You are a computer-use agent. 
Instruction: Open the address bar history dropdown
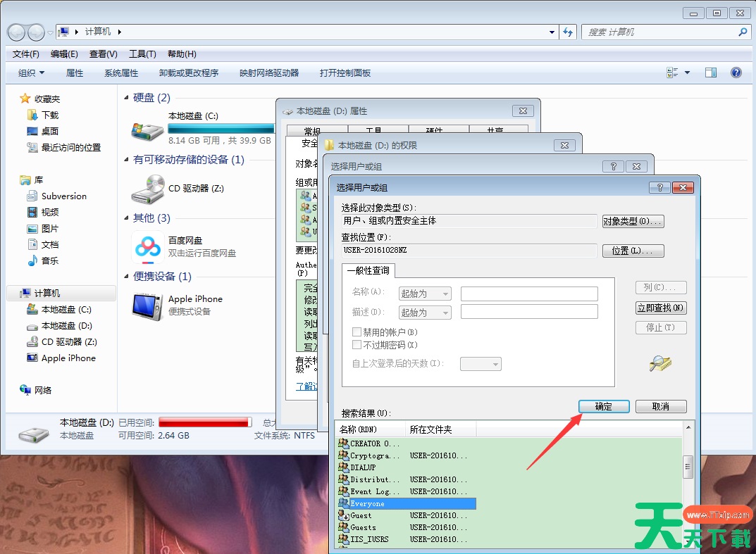(x=552, y=32)
